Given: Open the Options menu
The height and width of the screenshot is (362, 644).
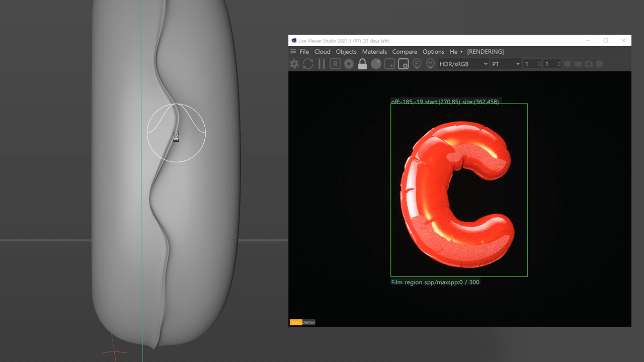Looking at the screenshot, I should click(x=433, y=52).
